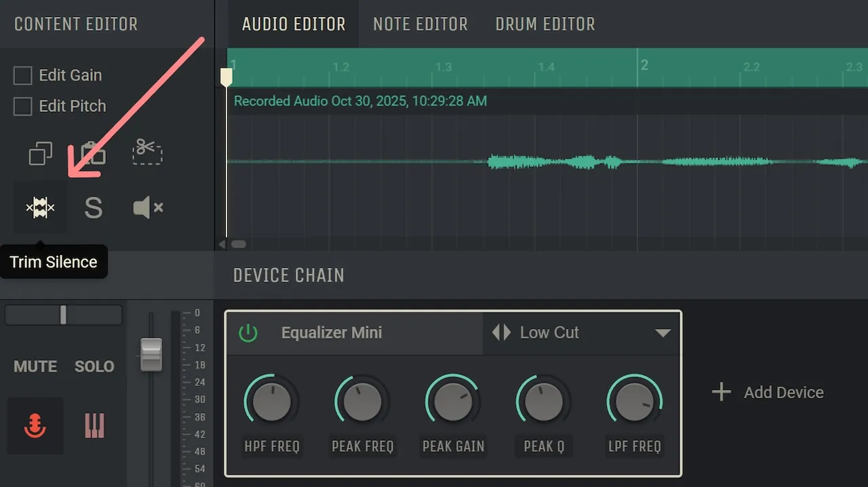Switch to the Note Editor tab
The height and width of the screenshot is (487, 868).
(x=420, y=24)
